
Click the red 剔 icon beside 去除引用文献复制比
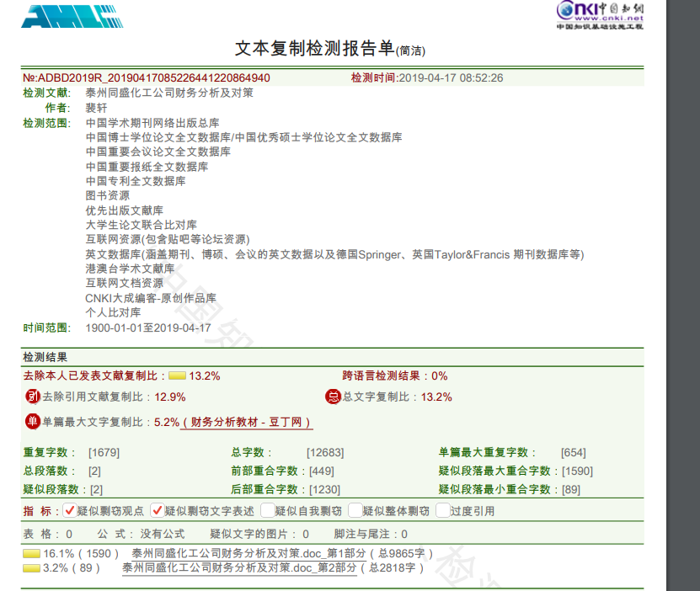[x=33, y=397]
